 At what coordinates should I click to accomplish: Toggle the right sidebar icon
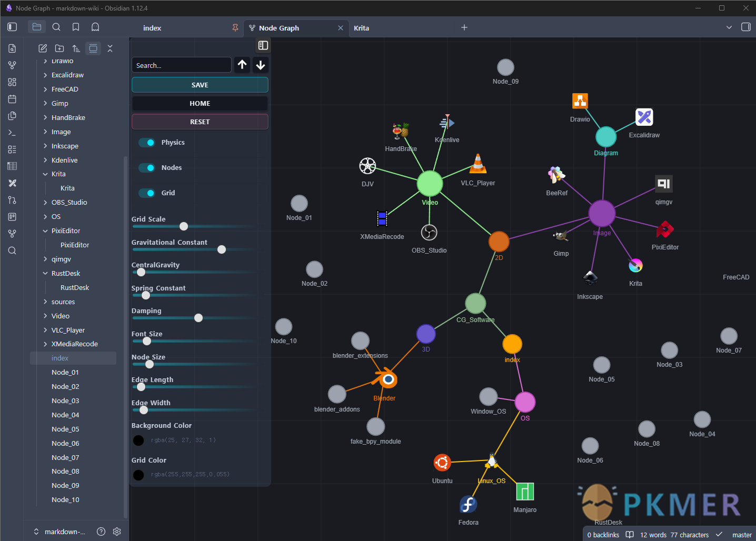746,27
